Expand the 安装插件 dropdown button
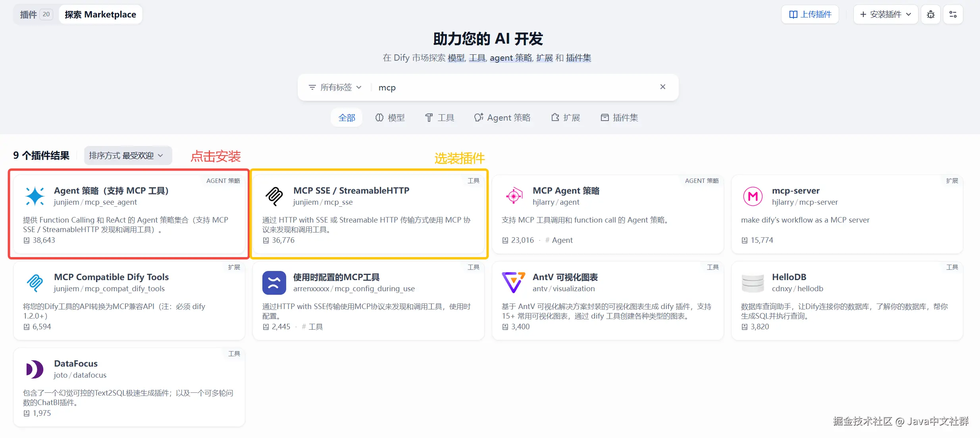The width and height of the screenshot is (980, 438). (886, 15)
